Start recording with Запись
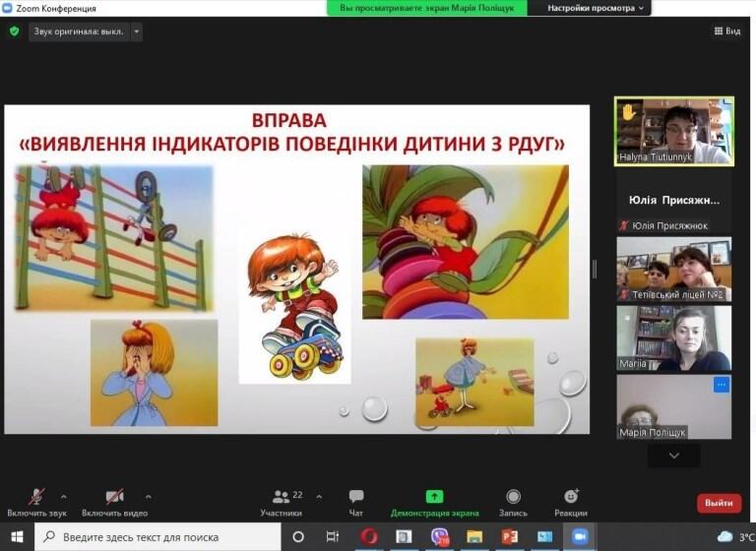Image resolution: width=756 pixels, height=551 pixels. pyautogui.click(x=513, y=503)
